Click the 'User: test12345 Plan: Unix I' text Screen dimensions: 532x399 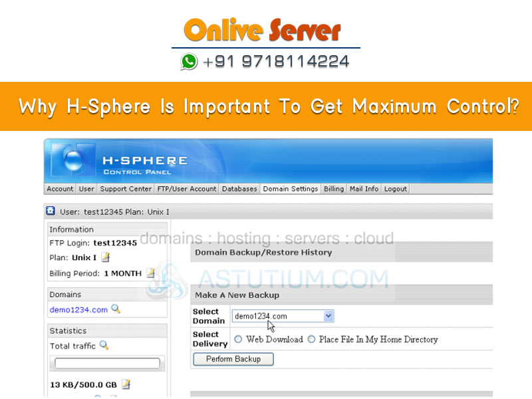(x=114, y=212)
